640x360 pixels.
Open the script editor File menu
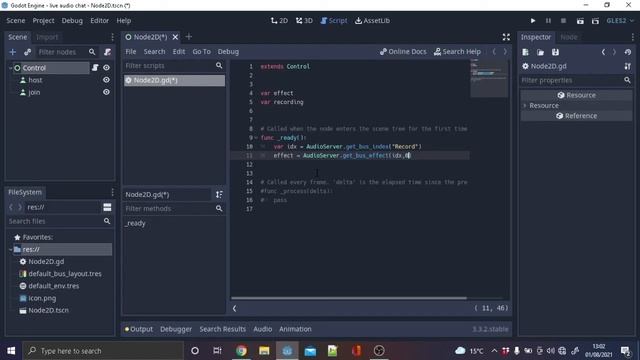(x=131, y=51)
